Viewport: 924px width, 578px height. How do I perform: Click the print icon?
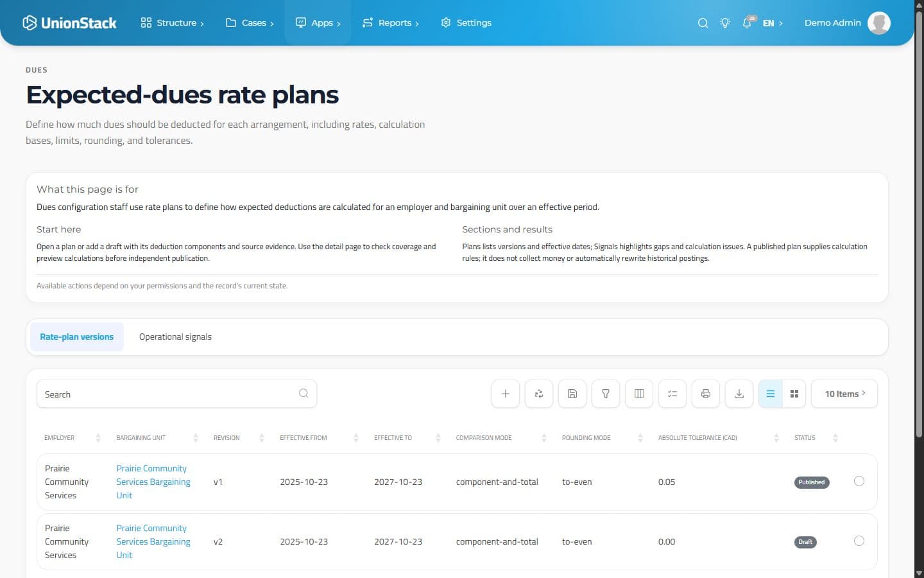pos(706,394)
